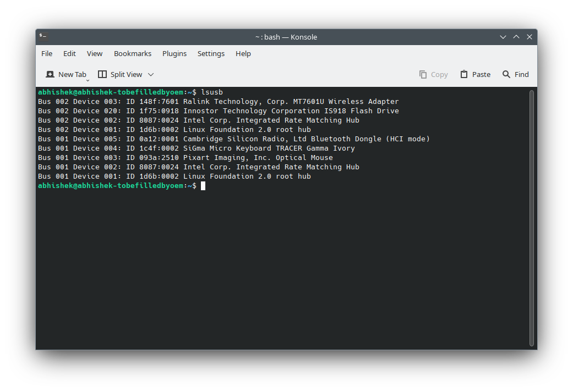The width and height of the screenshot is (573, 392).
Task: Open the Help menu
Action: pyautogui.click(x=243, y=53)
